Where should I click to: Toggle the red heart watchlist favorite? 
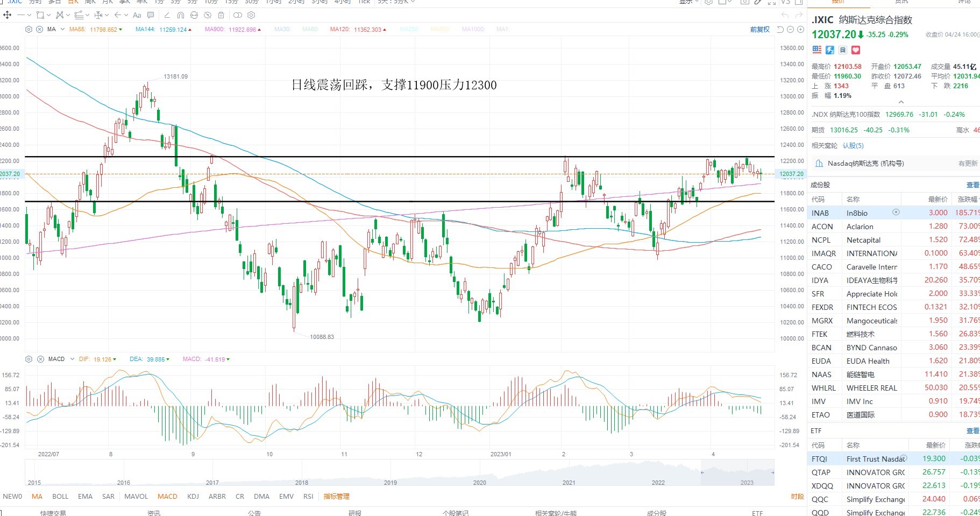[x=856, y=50]
